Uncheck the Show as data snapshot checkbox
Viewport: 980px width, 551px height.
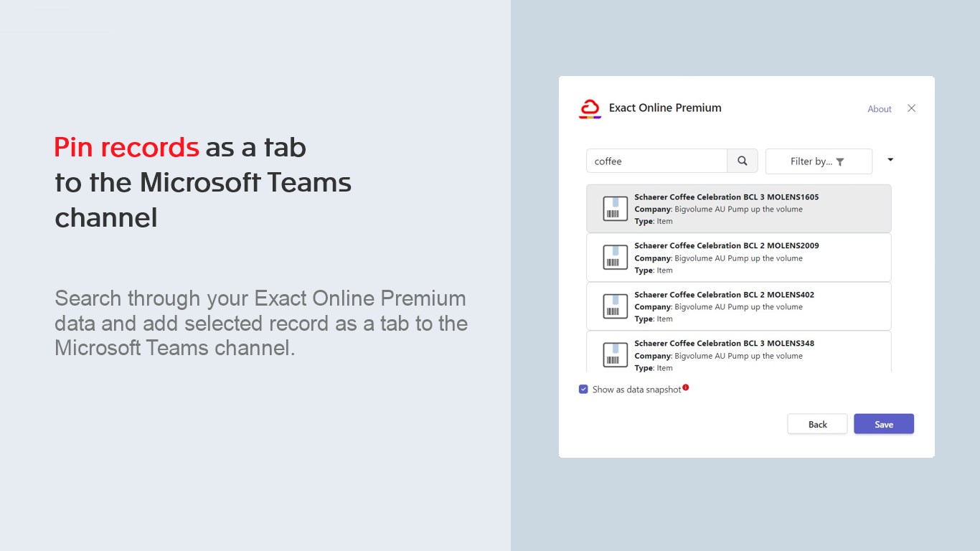click(583, 390)
